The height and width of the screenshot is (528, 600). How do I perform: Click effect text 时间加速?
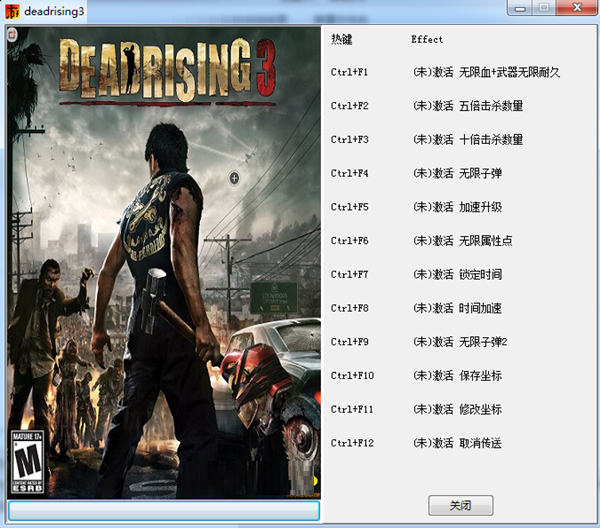[480, 308]
